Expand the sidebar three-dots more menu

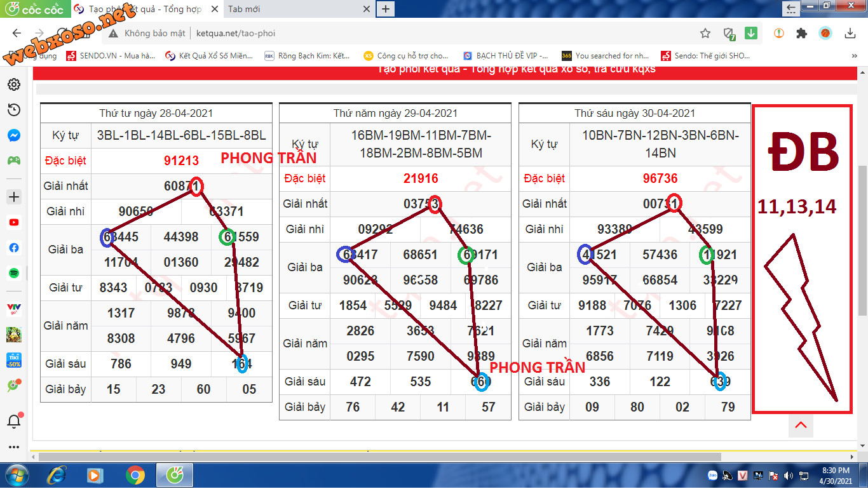[x=13, y=448]
